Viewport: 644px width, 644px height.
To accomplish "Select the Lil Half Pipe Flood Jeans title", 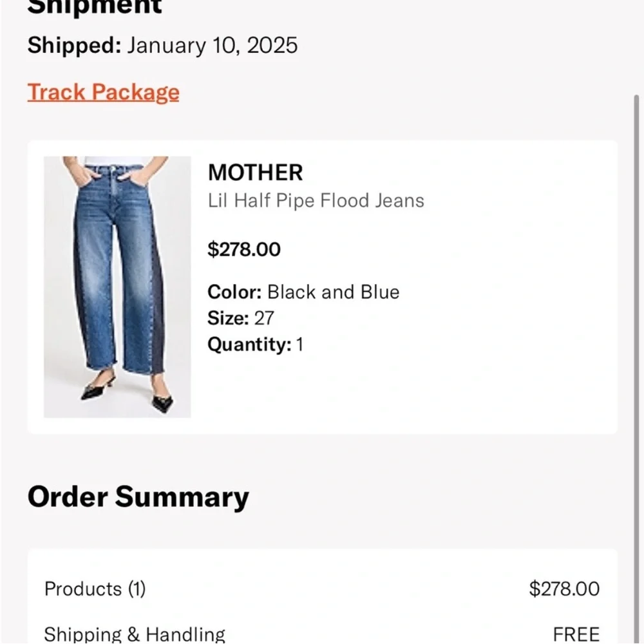I will pyautogui.click(x=316, y=200).
